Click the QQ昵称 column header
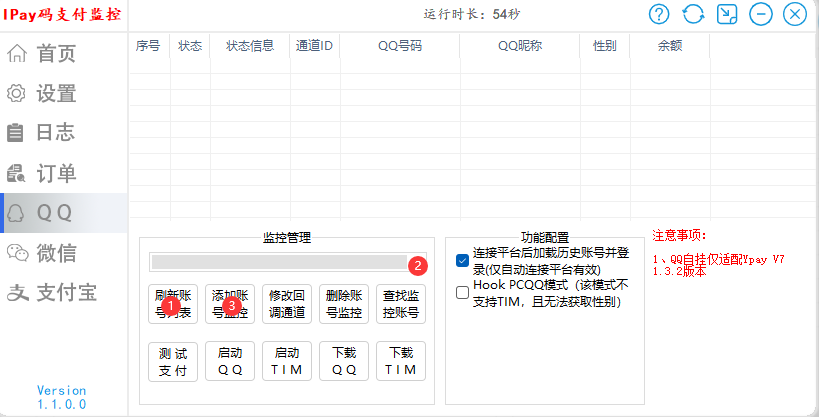This screenshot has height=417, width=819. tap(520, 46)
